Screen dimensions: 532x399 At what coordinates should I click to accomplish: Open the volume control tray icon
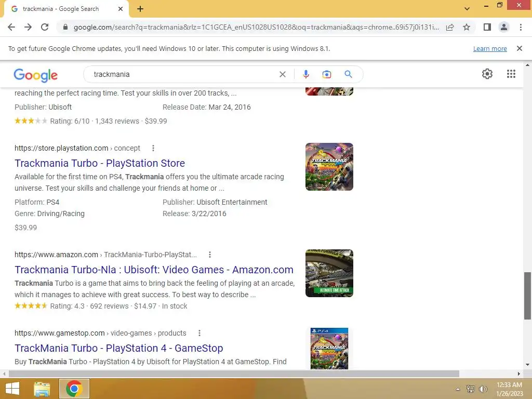coord(483,389)
